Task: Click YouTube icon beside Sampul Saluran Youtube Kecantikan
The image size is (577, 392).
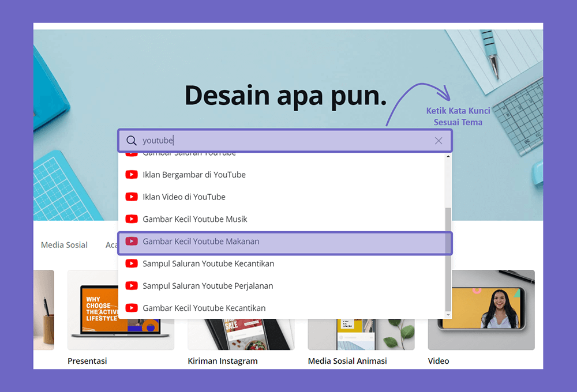Action: click(x=132, y=263)
